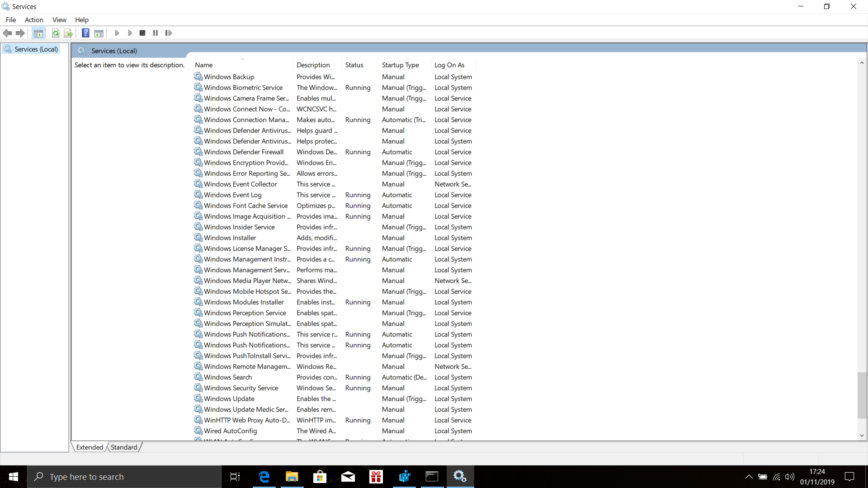868x488 pixels.
Task: Click the Windows Image Acquisition gear icon
Action: tap(198, 216)
